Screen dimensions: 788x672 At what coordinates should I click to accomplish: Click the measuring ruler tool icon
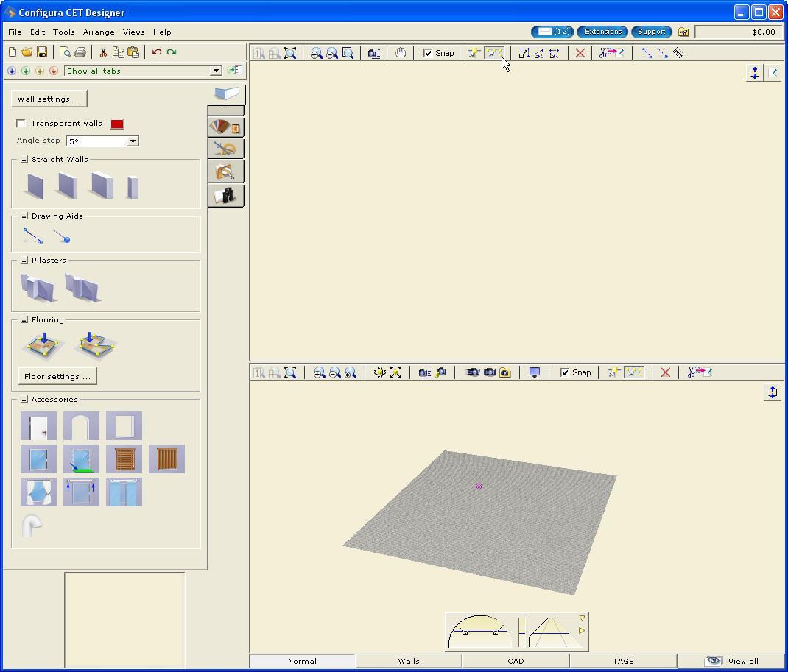pyautogui.click(x=678, y=53)
